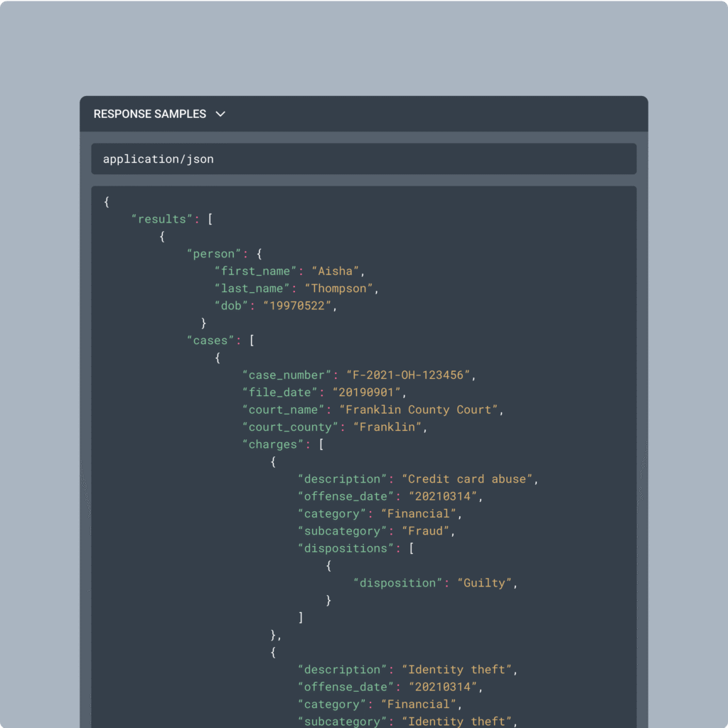Click the "court_county" key
Image resolution: width=728 pixels, height=728 pixels.
click(x=290, y=427)
